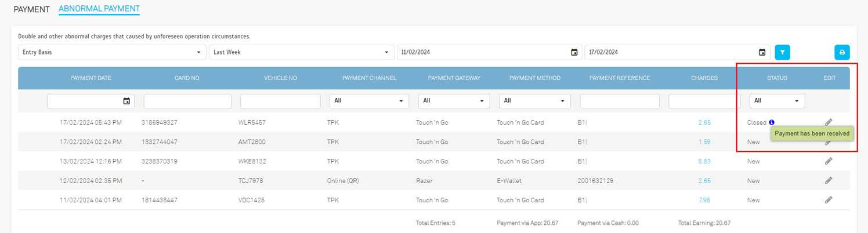Screen dimensions: 868x233
Task: Click the Card No. filter input field
Action: [187, 101]
